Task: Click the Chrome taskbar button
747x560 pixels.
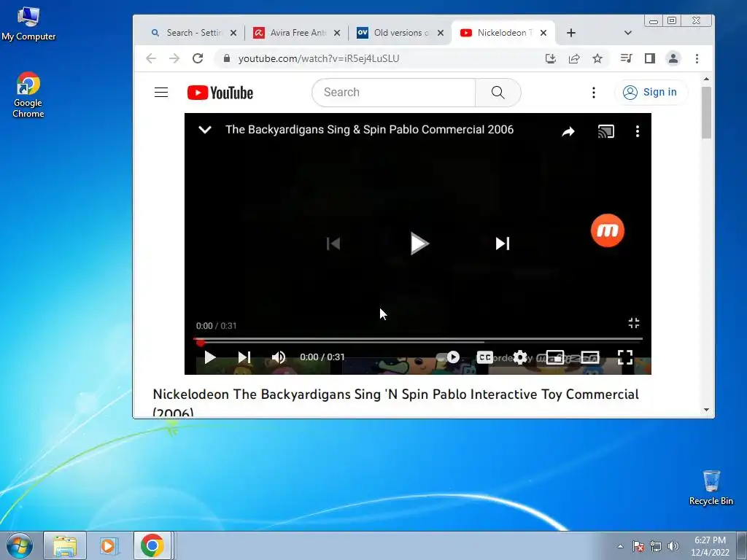Action: 152,545
